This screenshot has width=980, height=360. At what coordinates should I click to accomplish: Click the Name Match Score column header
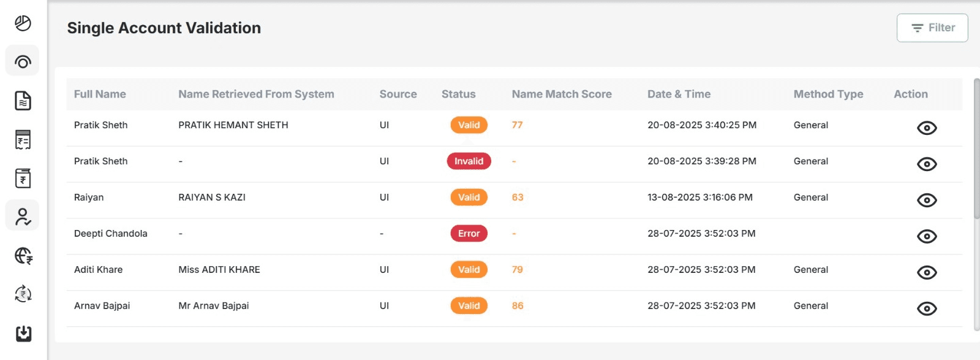click(x=561, y=94)
